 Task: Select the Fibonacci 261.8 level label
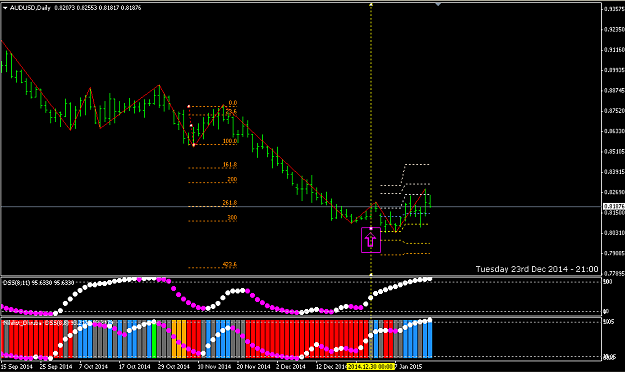click(230, 202)
